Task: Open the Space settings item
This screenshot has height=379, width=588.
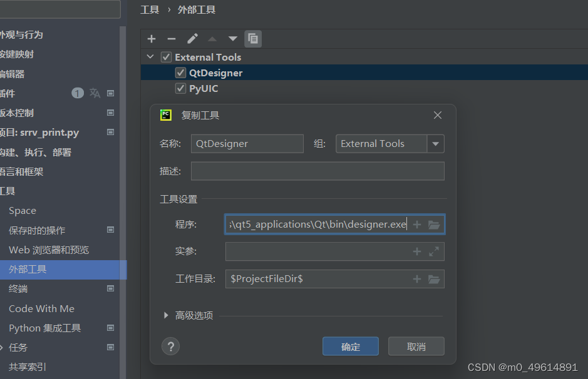Action: point(23,211)
